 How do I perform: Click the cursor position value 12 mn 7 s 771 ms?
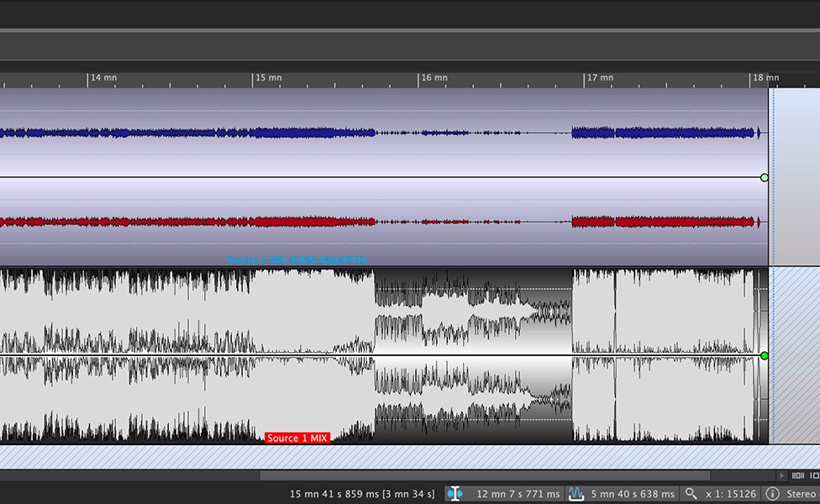tap(518, 494)
